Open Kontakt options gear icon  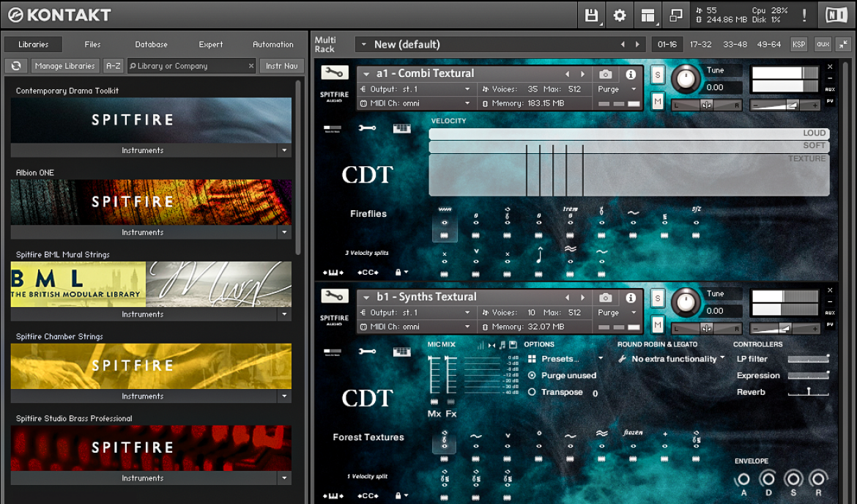pos(620,15)
